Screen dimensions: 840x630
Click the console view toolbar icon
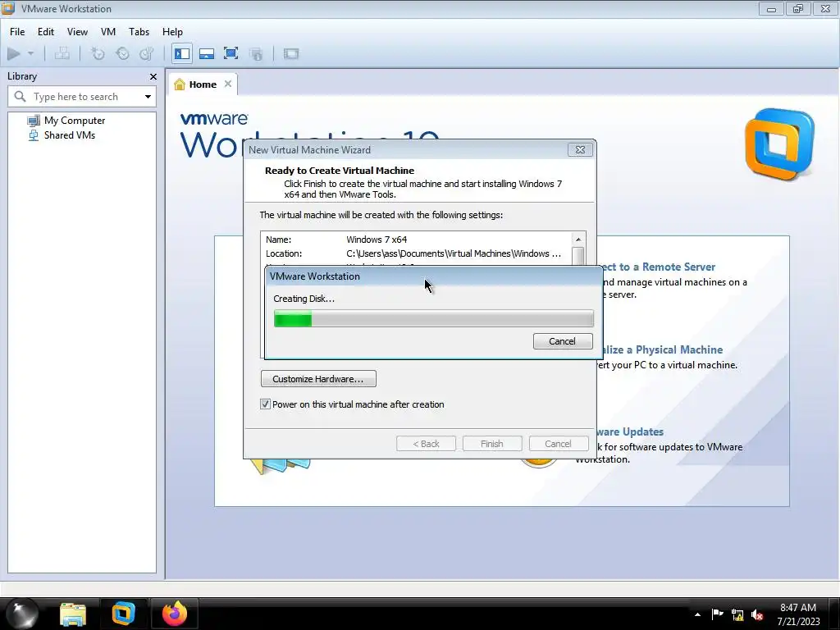tap(291, 53)
